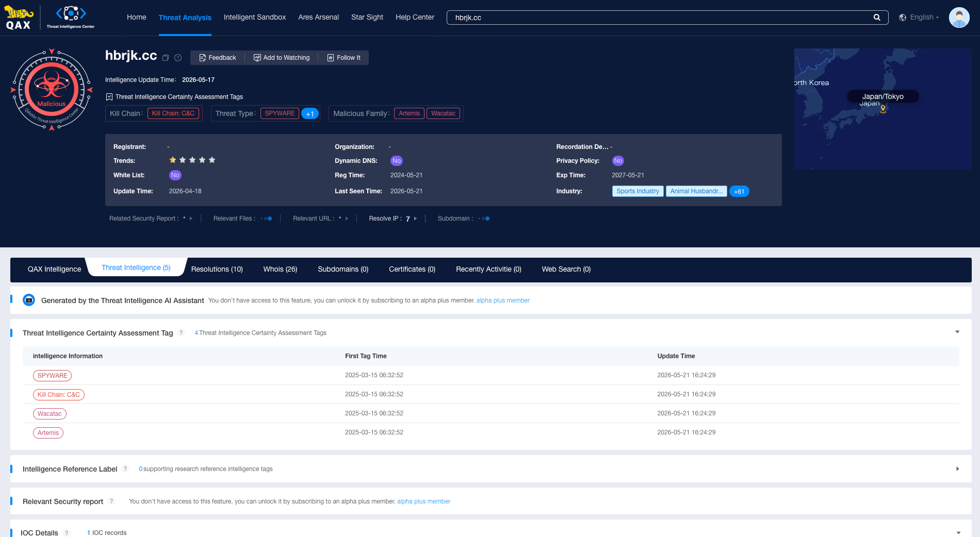The height and width of the screenshot is (537, 980).
Task: Click the Malicious biohazard badge
Action: tap(52, 90)
